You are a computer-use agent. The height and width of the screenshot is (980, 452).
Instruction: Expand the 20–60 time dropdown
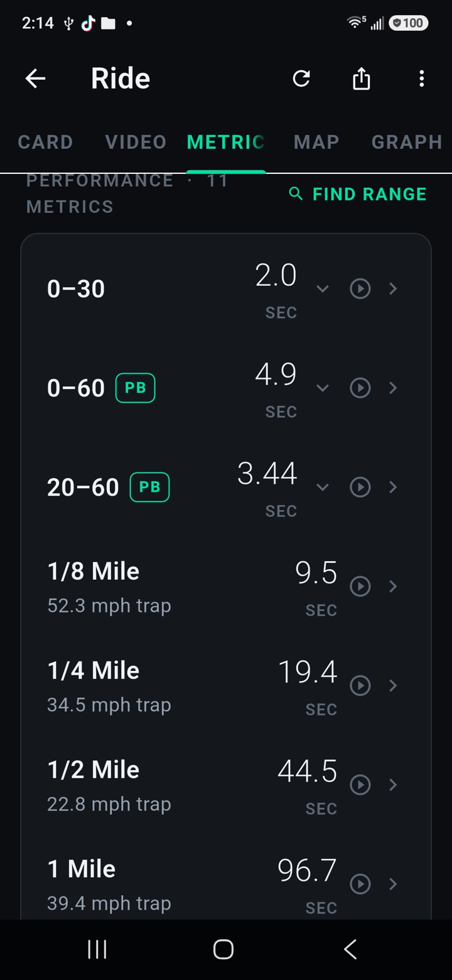pyautogui.click(x=323, y=487)
